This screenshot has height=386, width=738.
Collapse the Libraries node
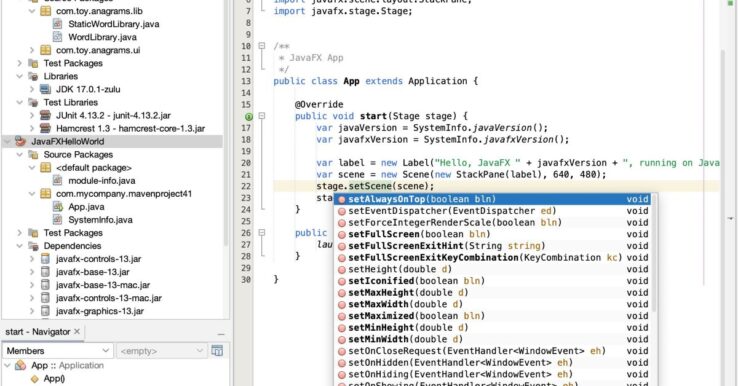pos(19,76)
